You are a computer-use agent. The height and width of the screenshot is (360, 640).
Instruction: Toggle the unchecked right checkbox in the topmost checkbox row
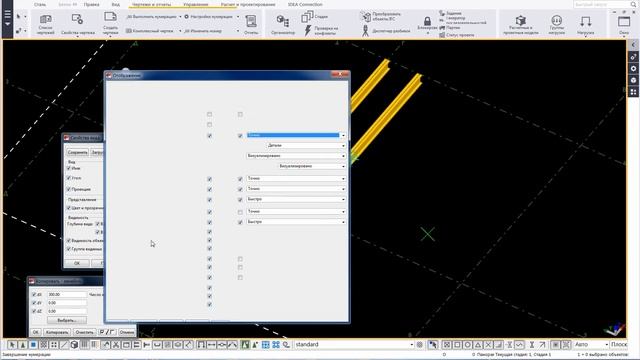[240, 114]
